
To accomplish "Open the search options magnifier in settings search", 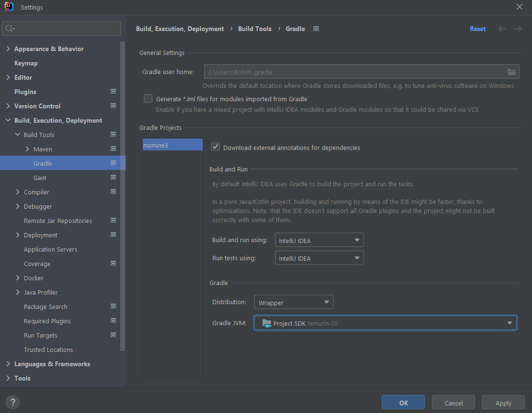I will click(10, 28).
